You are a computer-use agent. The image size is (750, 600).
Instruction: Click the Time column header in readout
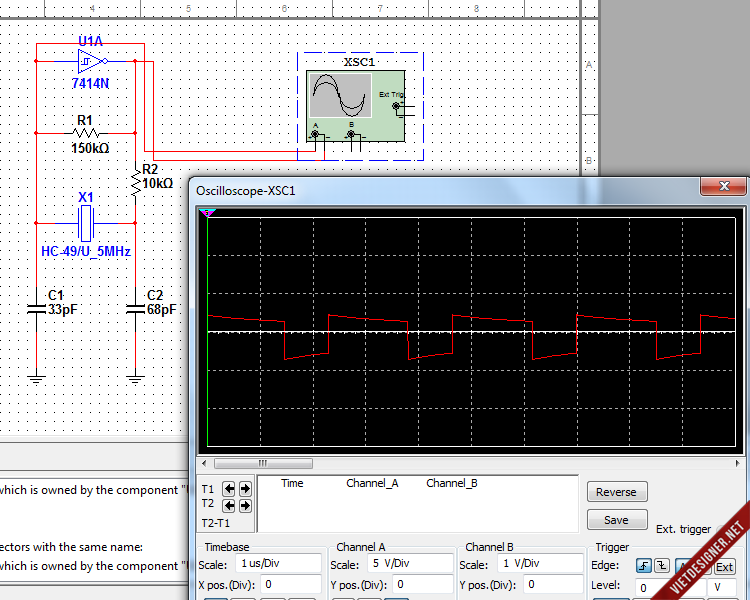tap(292, 483)
